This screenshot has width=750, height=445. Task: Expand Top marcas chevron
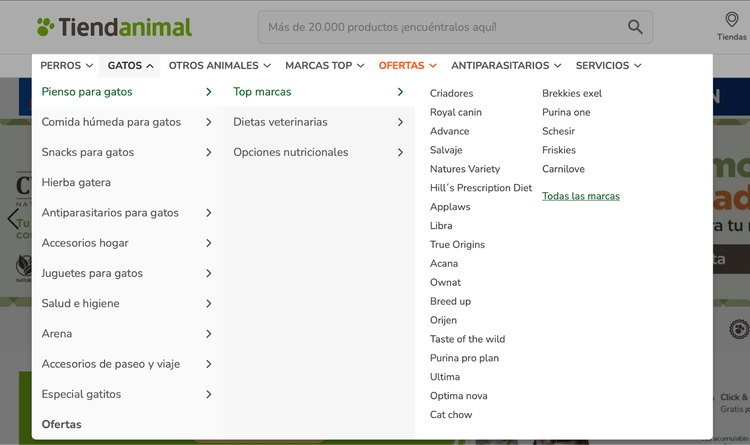pos(400,92)
